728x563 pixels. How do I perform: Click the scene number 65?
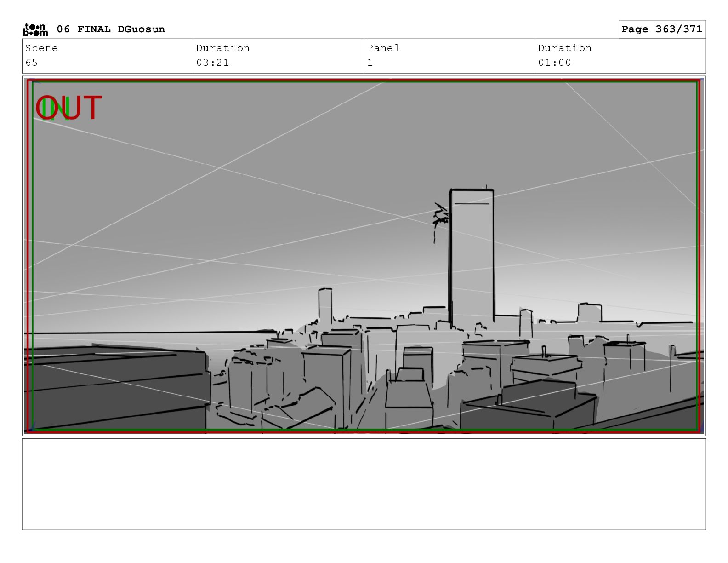32,63
